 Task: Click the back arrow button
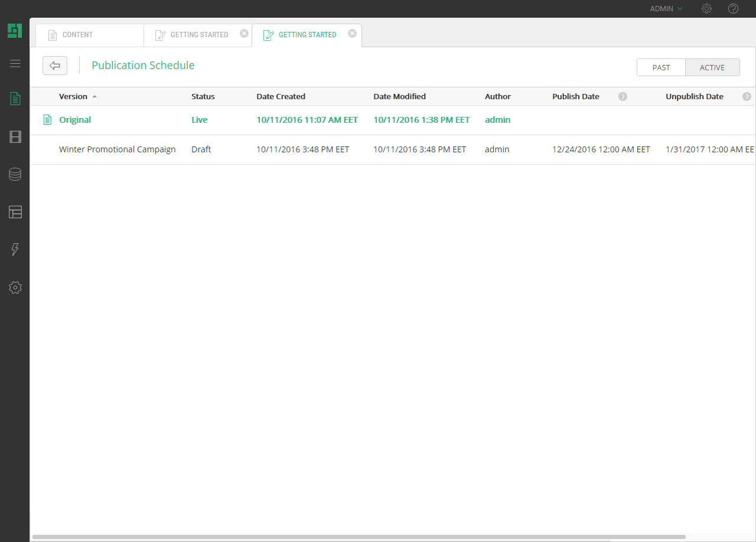tap(55, 66)
